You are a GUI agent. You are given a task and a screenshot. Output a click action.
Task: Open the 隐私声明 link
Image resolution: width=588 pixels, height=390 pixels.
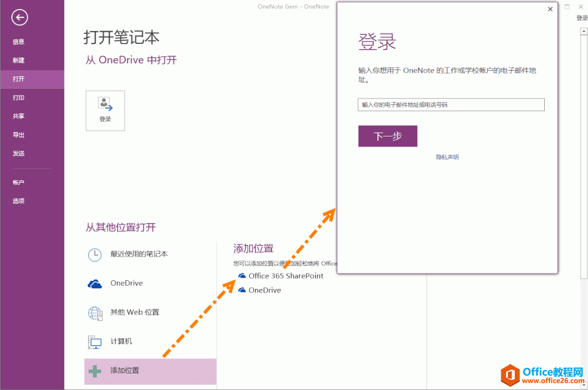pos(447,157)
